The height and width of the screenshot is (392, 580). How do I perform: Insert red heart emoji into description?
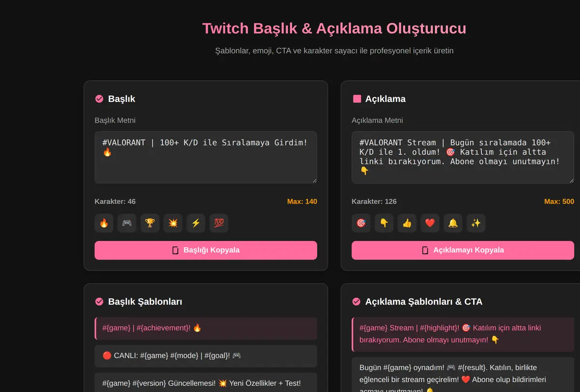coord(430,223)
